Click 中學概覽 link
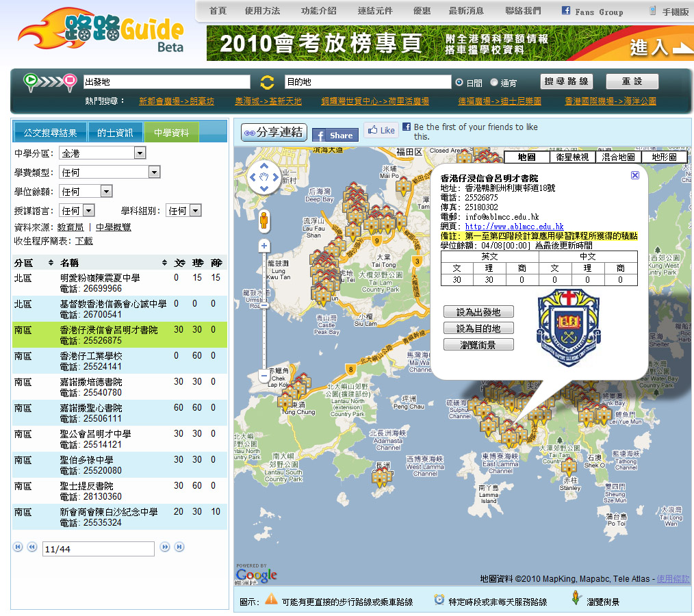This screenshot has height=616, width=694. point(114,227)
